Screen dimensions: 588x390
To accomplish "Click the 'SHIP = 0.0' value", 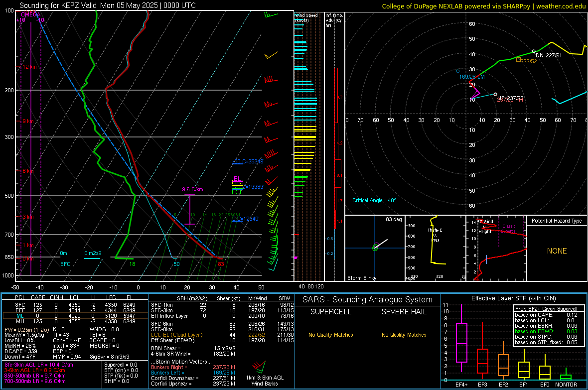I will tap(117, 381).
